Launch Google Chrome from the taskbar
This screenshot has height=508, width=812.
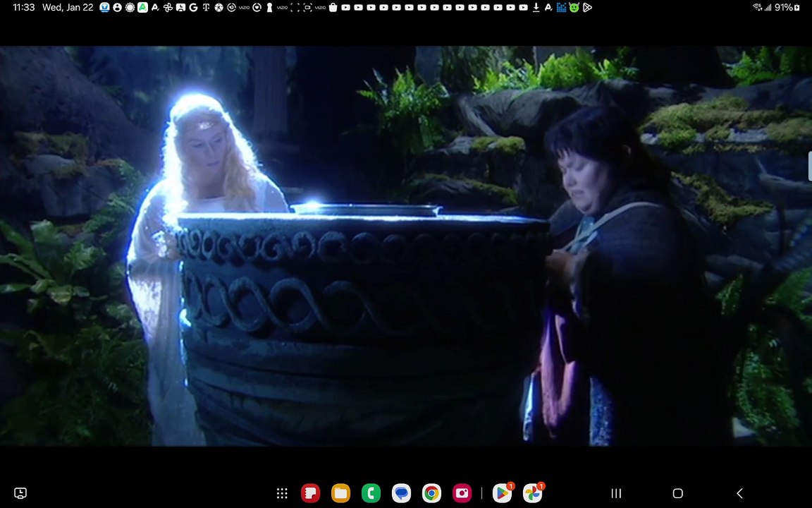coord(431,493)
